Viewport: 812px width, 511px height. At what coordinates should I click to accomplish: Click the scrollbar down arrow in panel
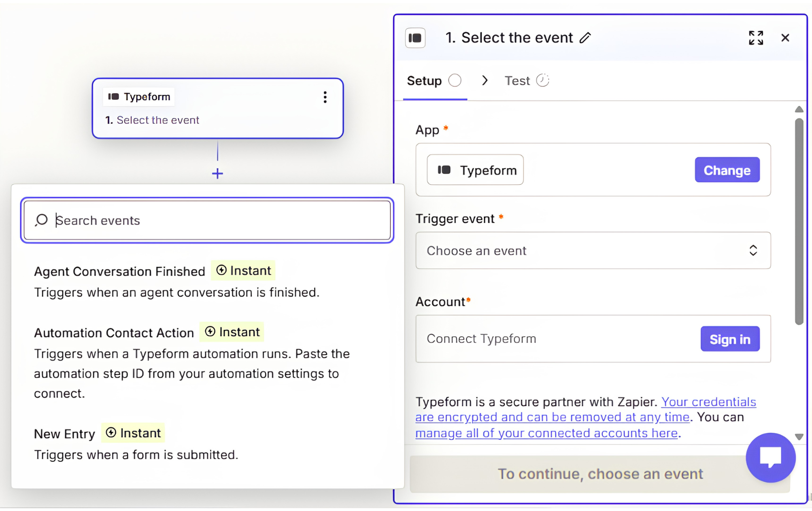click(x=799, y=437)
